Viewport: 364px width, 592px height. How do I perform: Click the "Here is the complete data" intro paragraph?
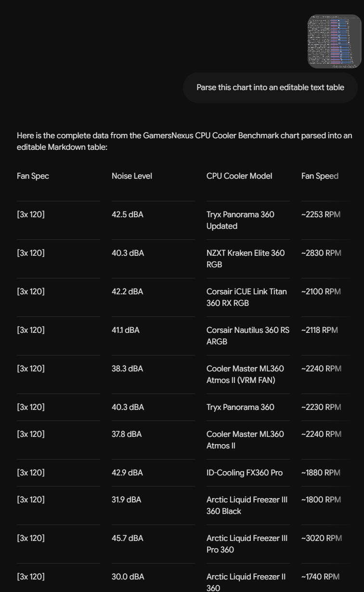184,141
